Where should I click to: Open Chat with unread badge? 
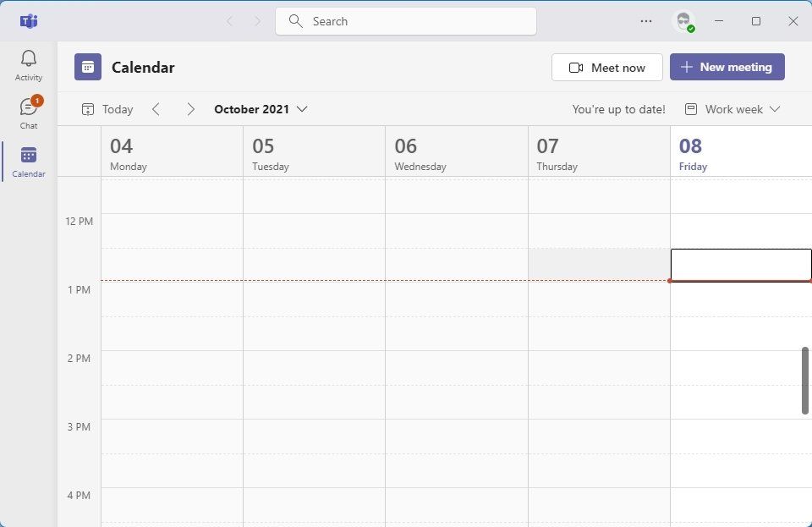(29, 113)
